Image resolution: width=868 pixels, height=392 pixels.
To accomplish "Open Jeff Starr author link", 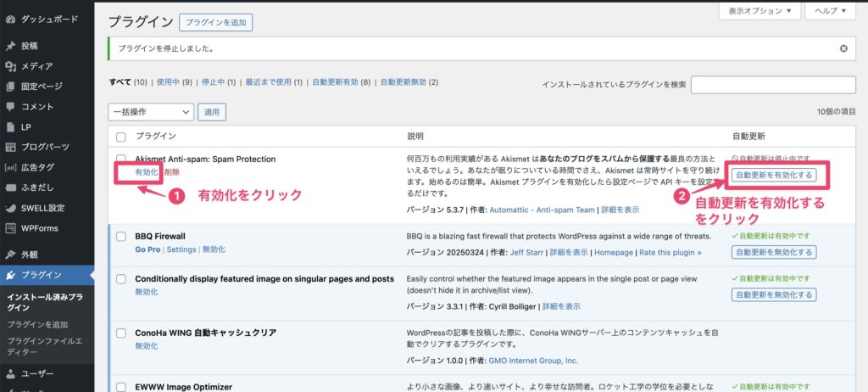I will pos(526,252).
